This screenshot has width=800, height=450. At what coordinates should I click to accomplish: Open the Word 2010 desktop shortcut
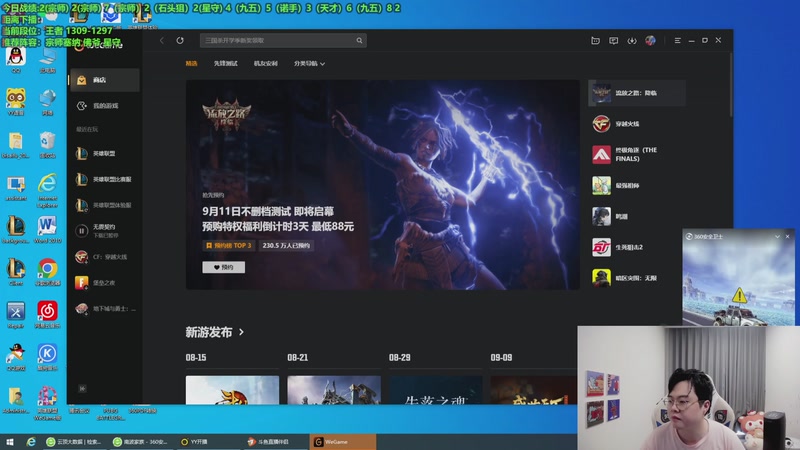(x=47, y=230)
